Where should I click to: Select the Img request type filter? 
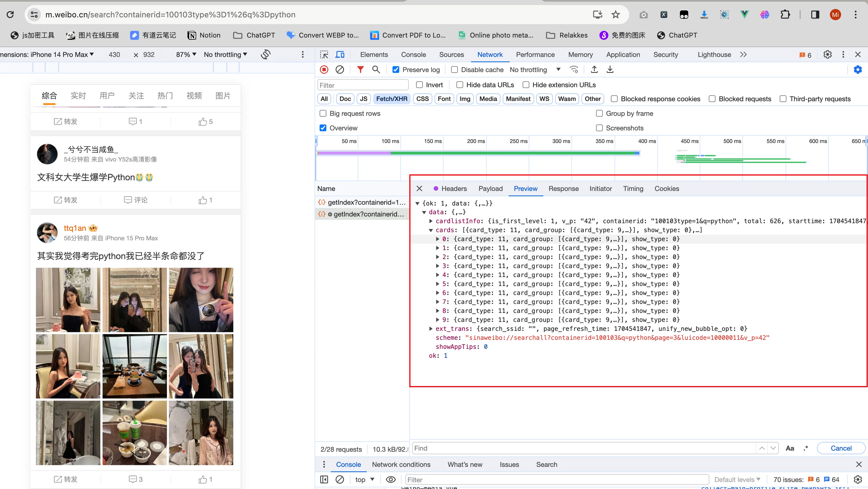465,99
